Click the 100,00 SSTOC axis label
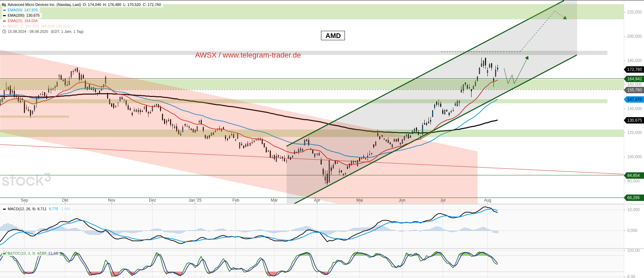644x278 pixels. 633,250
